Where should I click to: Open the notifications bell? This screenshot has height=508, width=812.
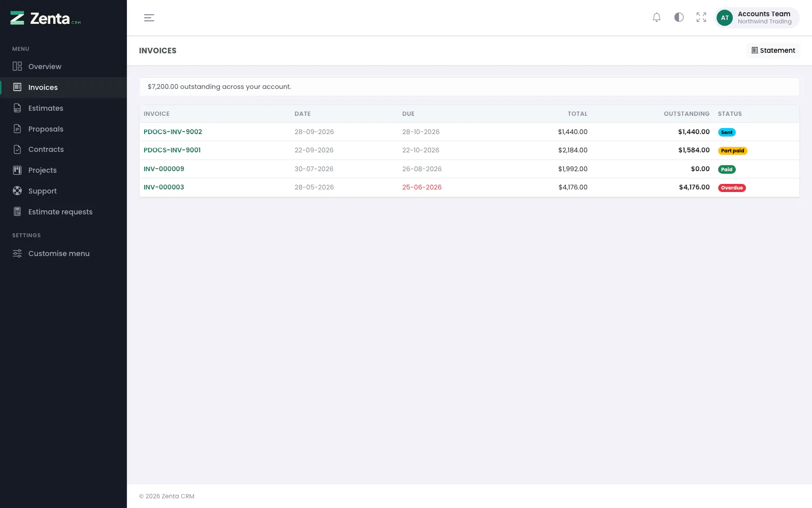(657, 17)
